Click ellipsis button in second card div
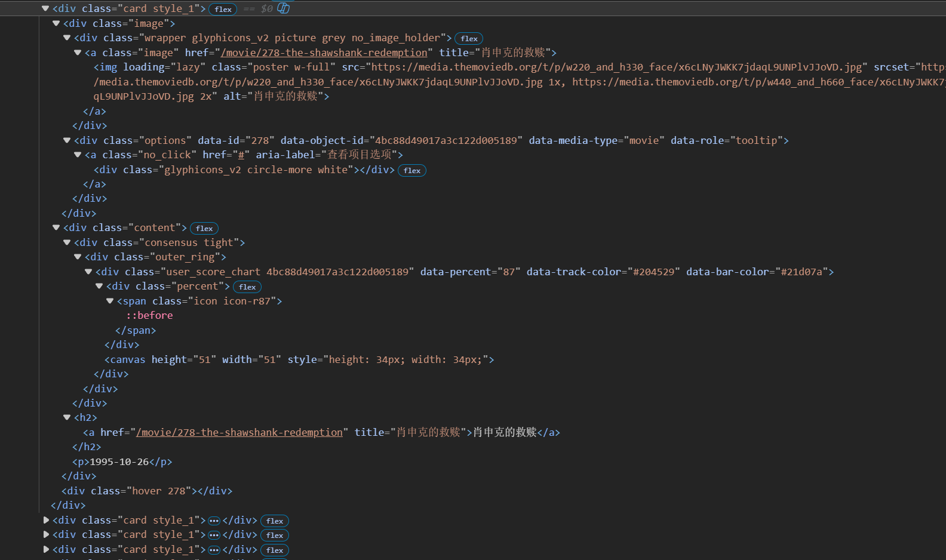 click(x=214, y=521)
